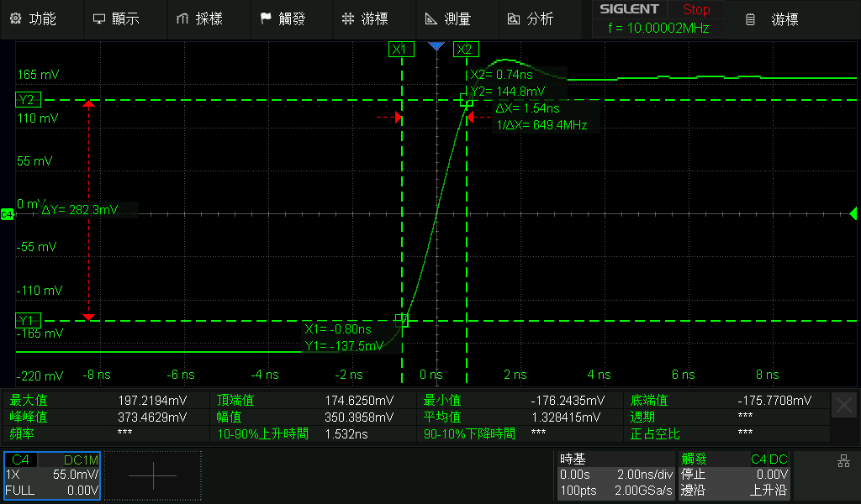Click the 2.00ns/div timebase value
The height and width of the screenshot is (504, 861).
click(x=645, y=475)
